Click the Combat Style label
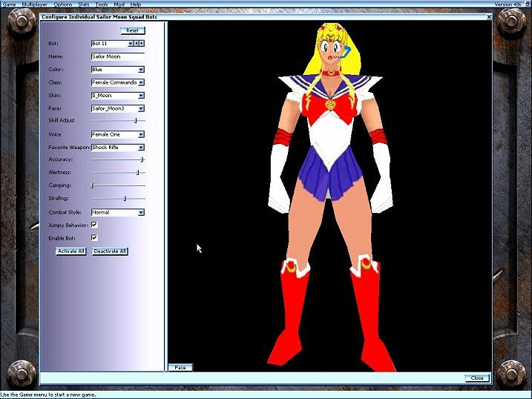532x399 pixels. [65, 213]
